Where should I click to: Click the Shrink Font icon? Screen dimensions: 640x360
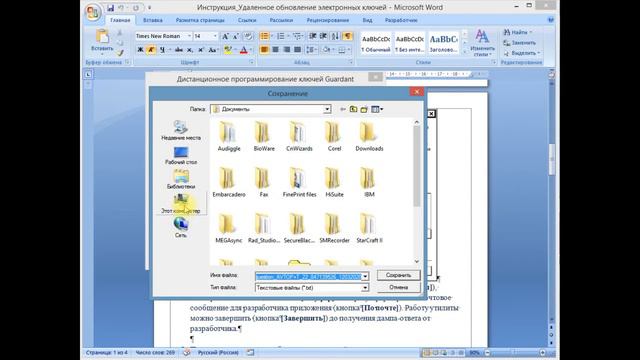point(236,36)
